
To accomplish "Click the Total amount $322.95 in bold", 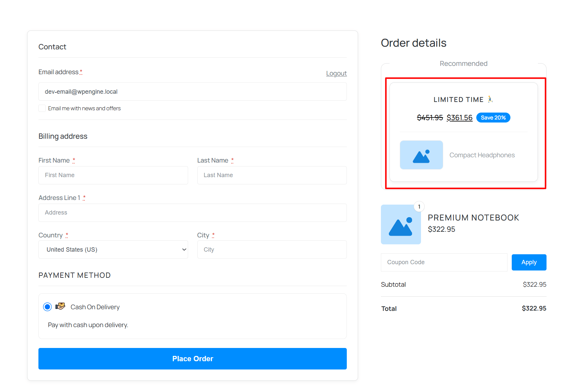I will (x=534, y=308).
